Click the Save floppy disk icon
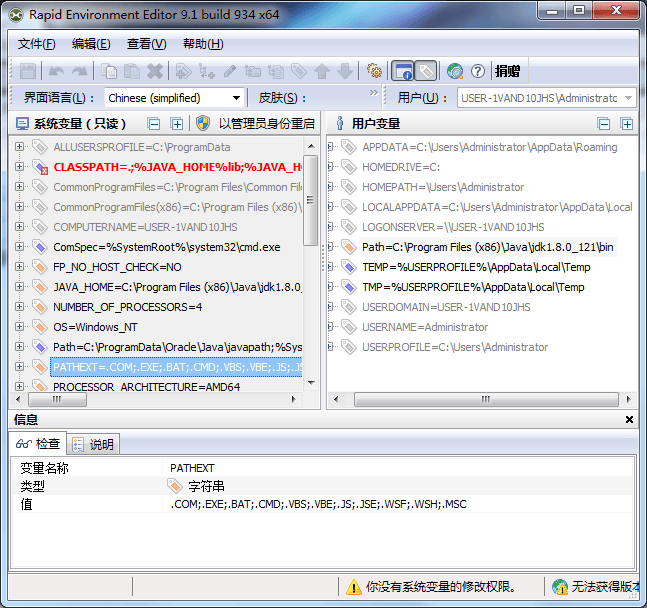The width and height of the screenshot is (647, 608). click(x=28, y=71)
